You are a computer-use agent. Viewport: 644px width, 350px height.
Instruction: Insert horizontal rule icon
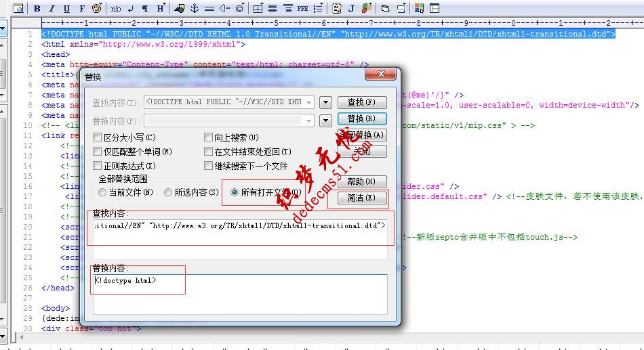pos(209,8)
